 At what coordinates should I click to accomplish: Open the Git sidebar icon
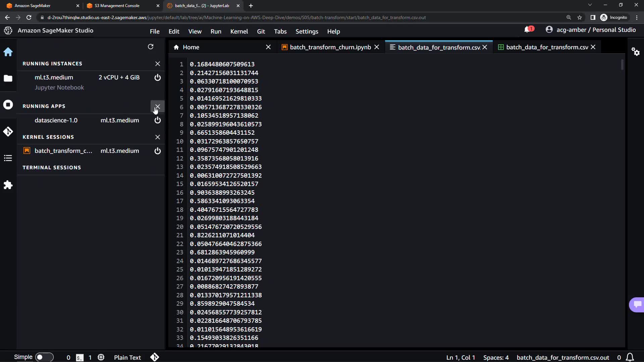pyautogui.click(x=8, y=131)
